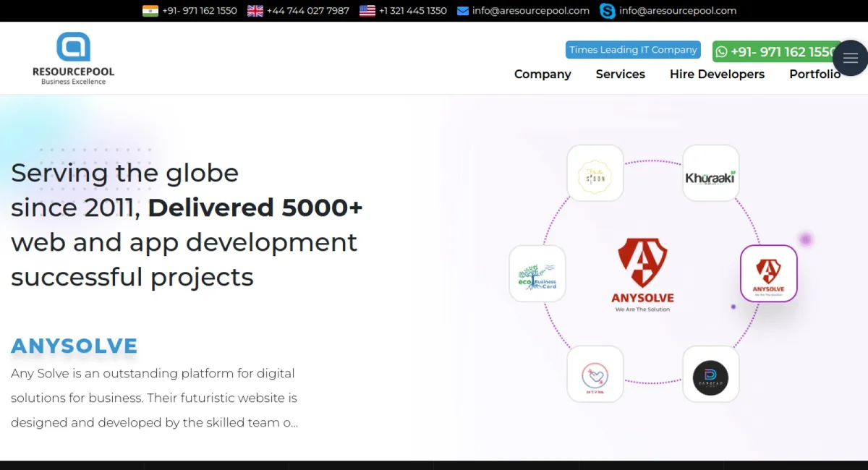Click Times Leading IT Company badge
This screenshot has width=868, height=470.
tap(633, 50)
